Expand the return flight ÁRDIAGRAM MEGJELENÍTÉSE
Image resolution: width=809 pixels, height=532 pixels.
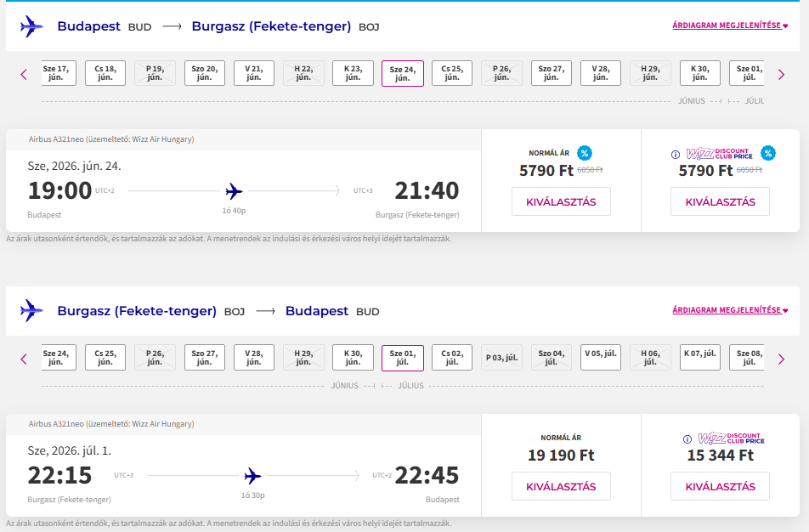[730, 310]
